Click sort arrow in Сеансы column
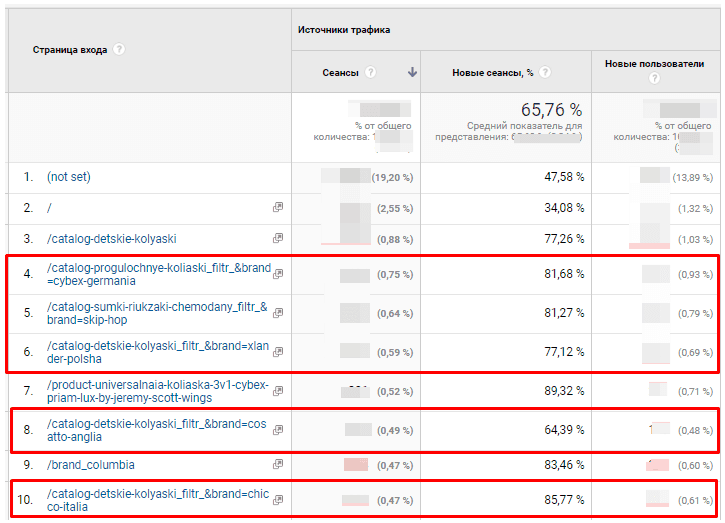The height and width of the screenshot is (523, 725). [412, 72]
